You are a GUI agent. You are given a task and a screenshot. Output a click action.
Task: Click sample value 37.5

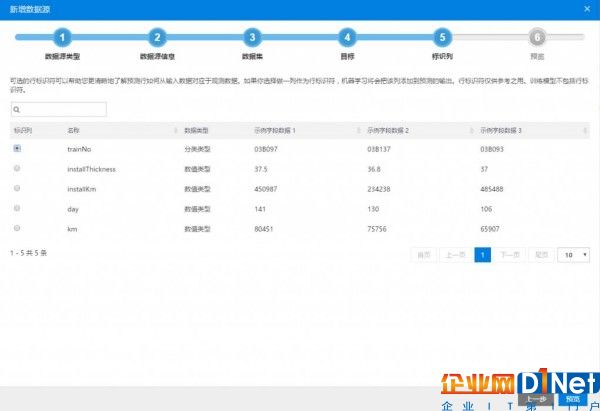261,169
